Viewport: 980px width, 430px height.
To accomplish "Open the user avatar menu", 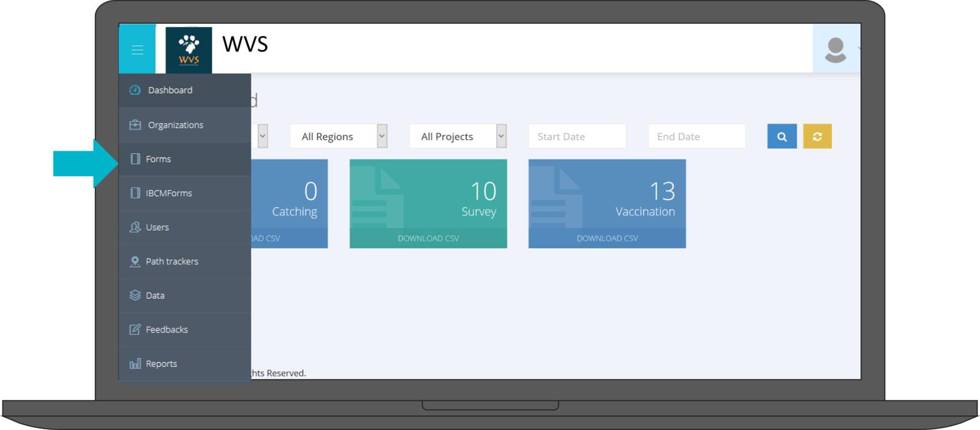I will pyautogui.click(x=835, y=49).
